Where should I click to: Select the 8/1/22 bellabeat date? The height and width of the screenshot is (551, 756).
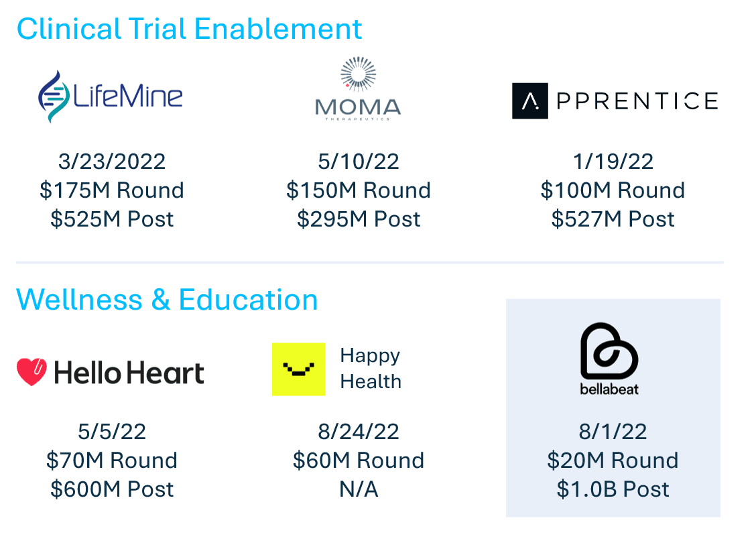tap(613, 431)
